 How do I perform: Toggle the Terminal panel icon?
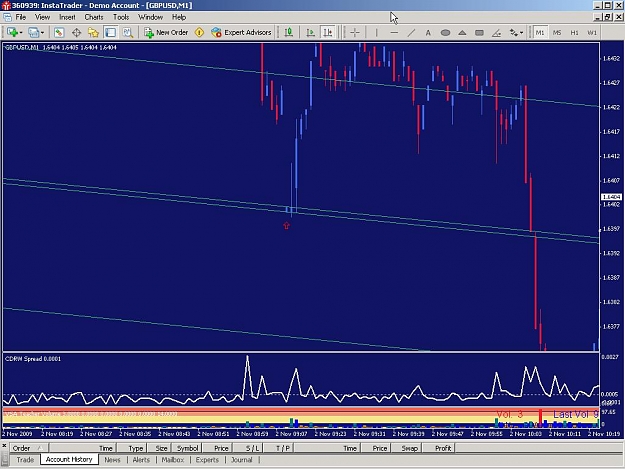tap(110, 32)
